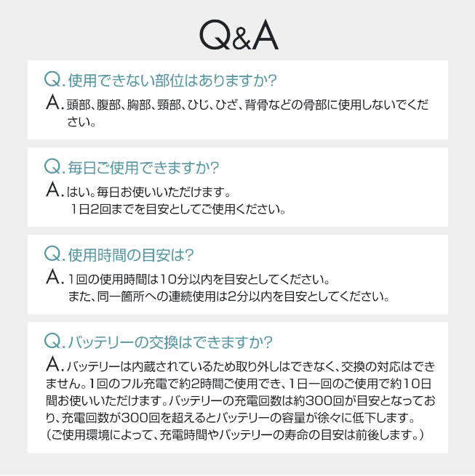Click the answer line starting with バッテリーは内蔵されているため

[251, 365]
